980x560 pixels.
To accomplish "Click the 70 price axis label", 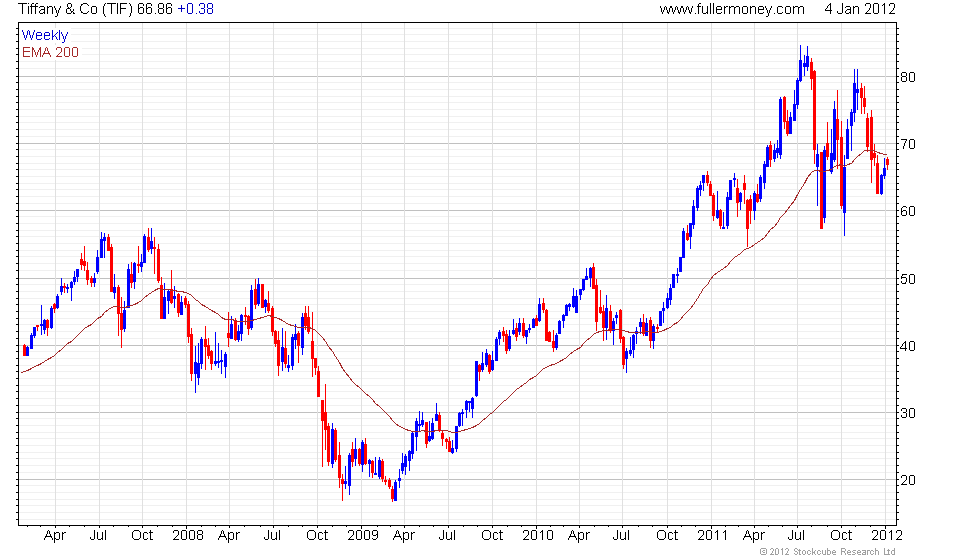I will [x=908, y=144].
